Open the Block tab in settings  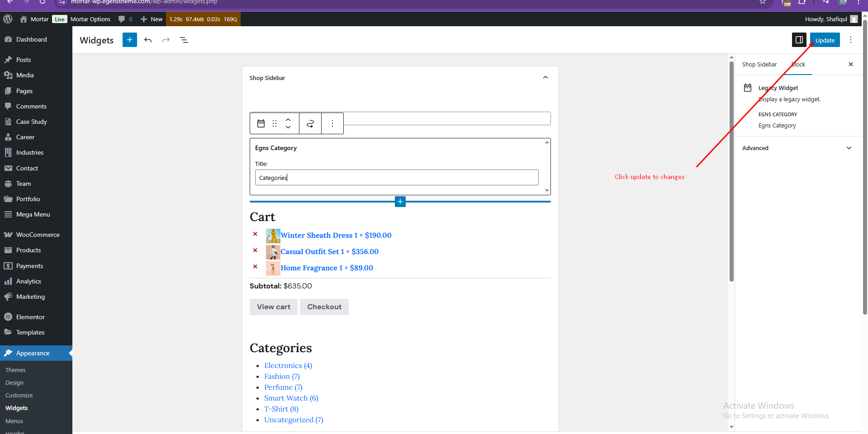click(x=798, y=64)
